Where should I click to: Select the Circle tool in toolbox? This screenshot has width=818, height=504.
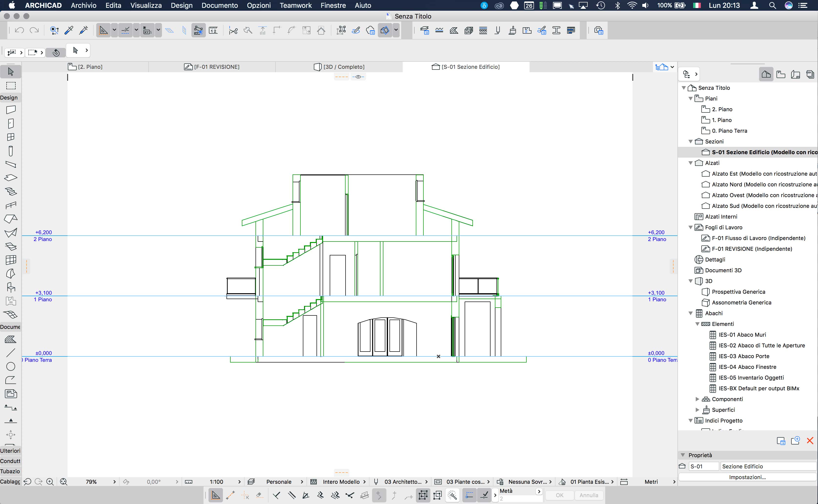[11, 366]
